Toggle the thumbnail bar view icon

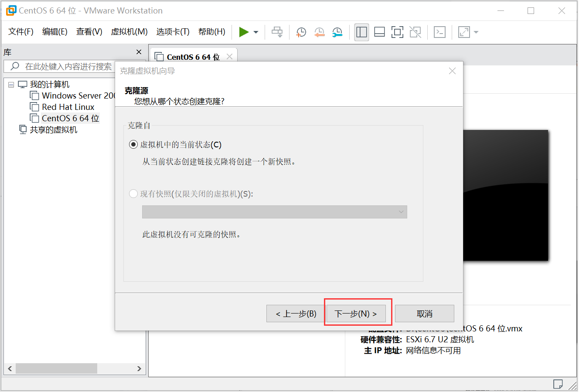(379, 32)
